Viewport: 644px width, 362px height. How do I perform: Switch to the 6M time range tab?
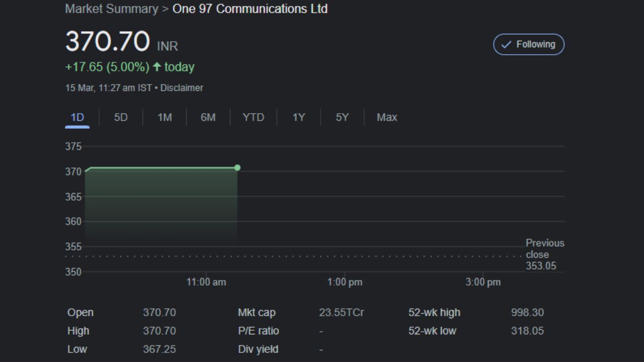click(208, 117)
